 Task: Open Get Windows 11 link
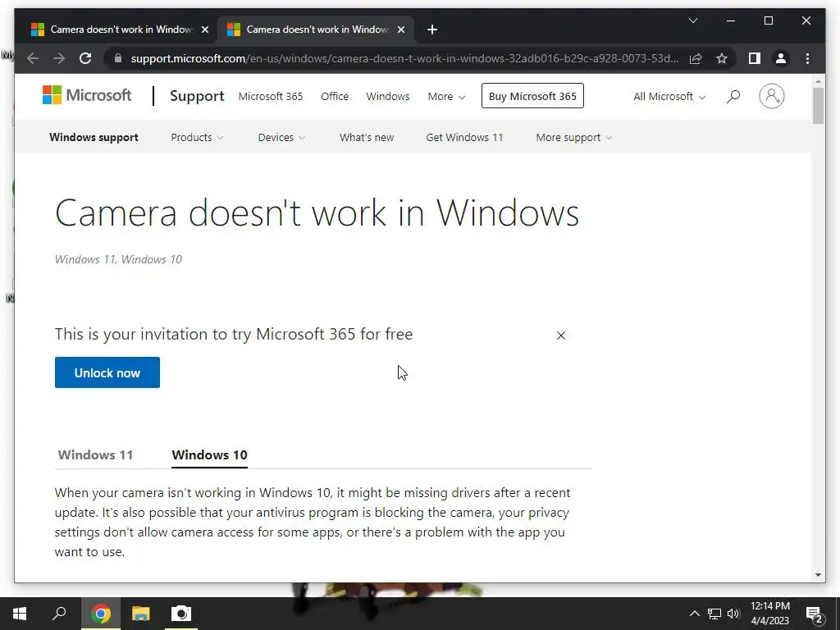pos(464,137)
